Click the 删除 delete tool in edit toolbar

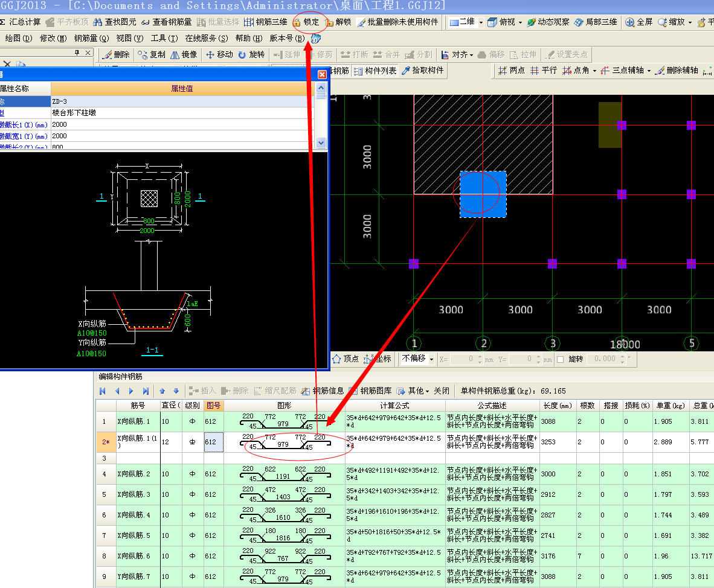(115, 54)
